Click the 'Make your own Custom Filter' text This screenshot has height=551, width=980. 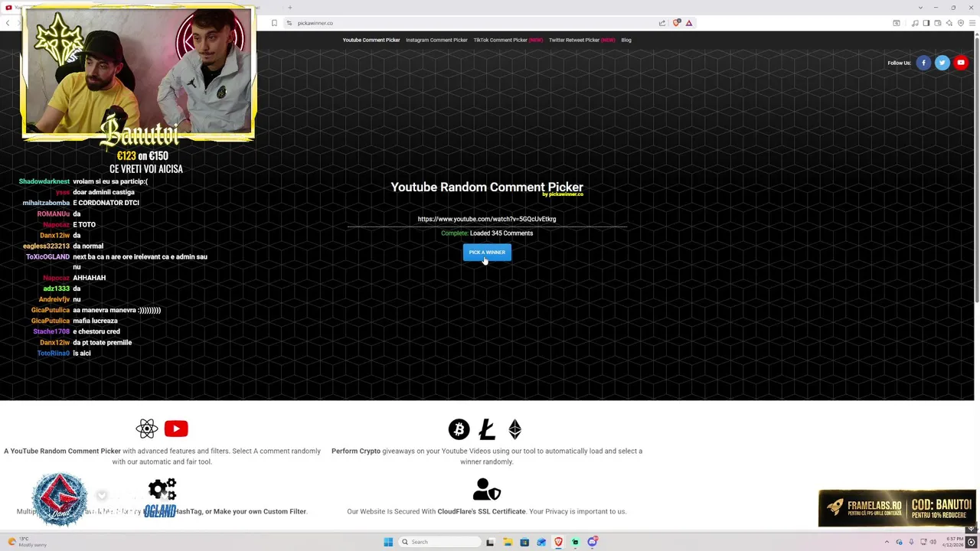[260, 511]
